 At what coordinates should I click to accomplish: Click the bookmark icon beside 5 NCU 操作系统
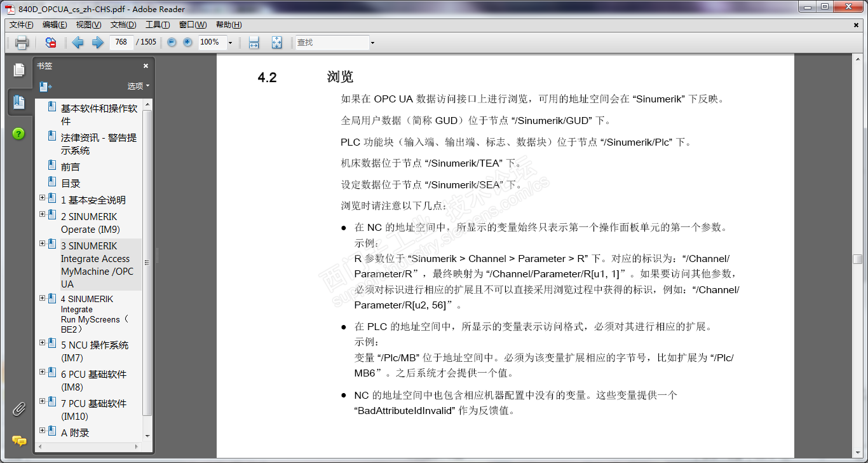coord(53,344)
